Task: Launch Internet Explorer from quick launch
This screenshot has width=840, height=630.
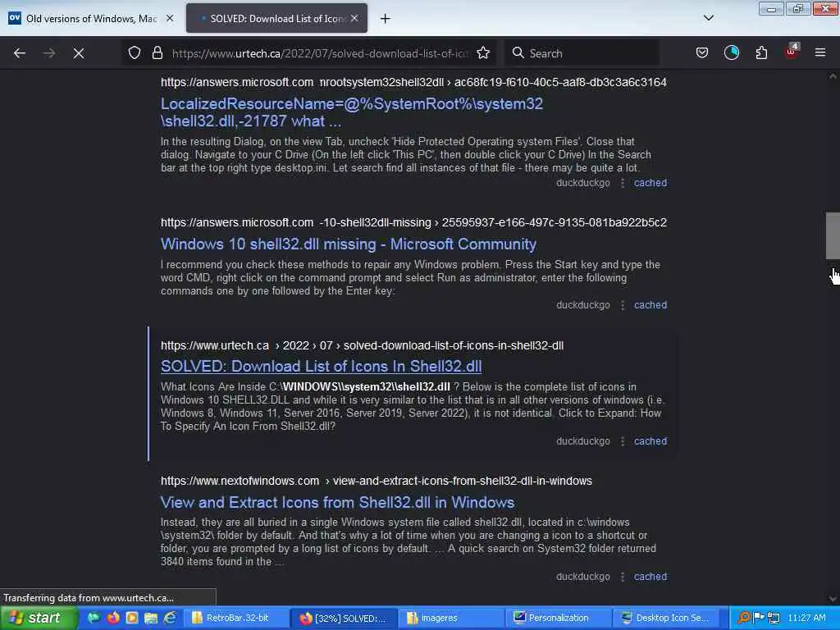Action: point(170,618)
